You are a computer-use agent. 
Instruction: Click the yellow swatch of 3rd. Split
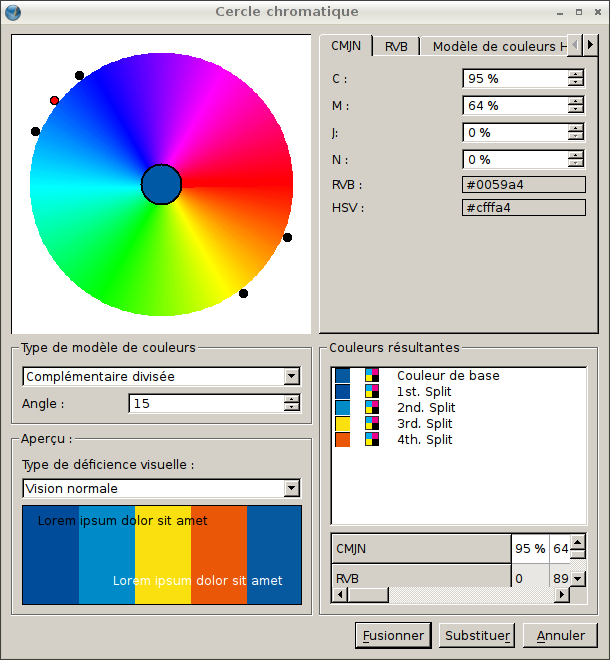pos(343,423)
